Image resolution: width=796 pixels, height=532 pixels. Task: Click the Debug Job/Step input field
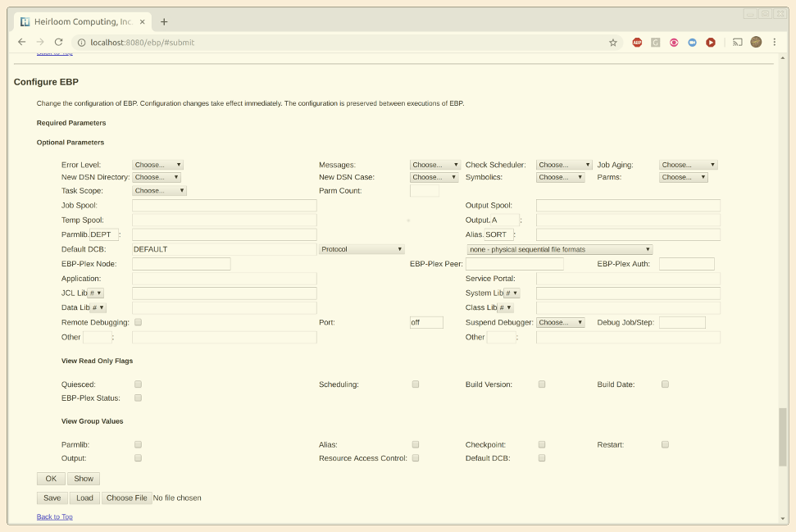point(682,322)
